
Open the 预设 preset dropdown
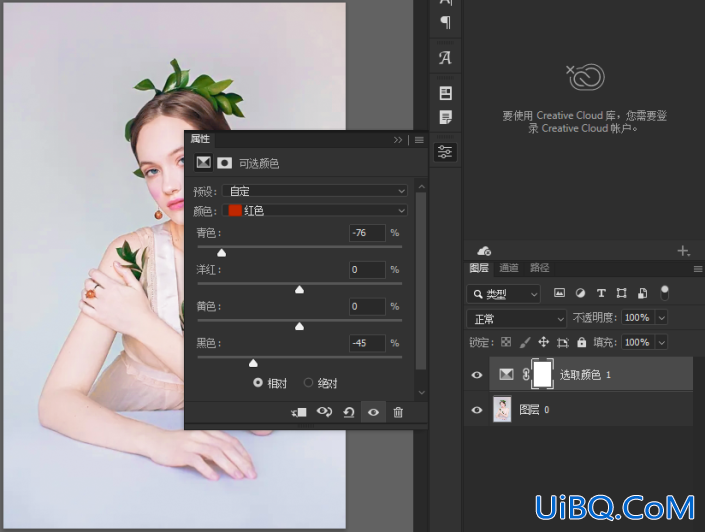315,191
